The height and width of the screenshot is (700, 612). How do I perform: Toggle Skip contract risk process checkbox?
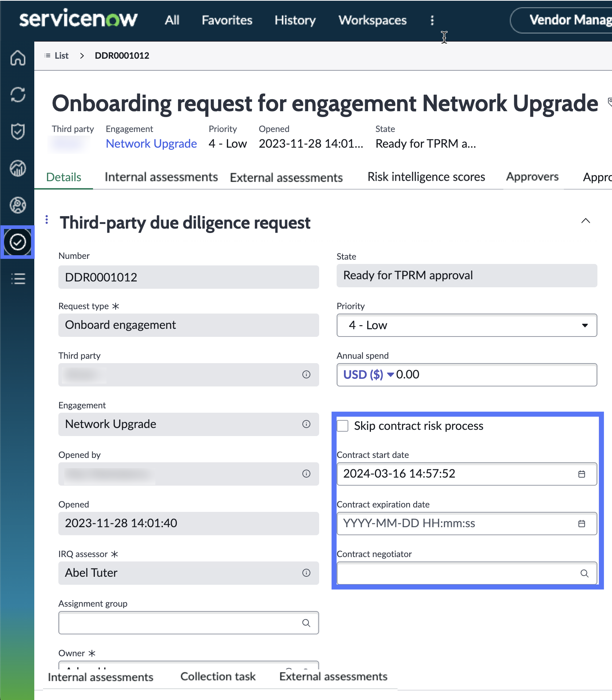click(342, 426)
